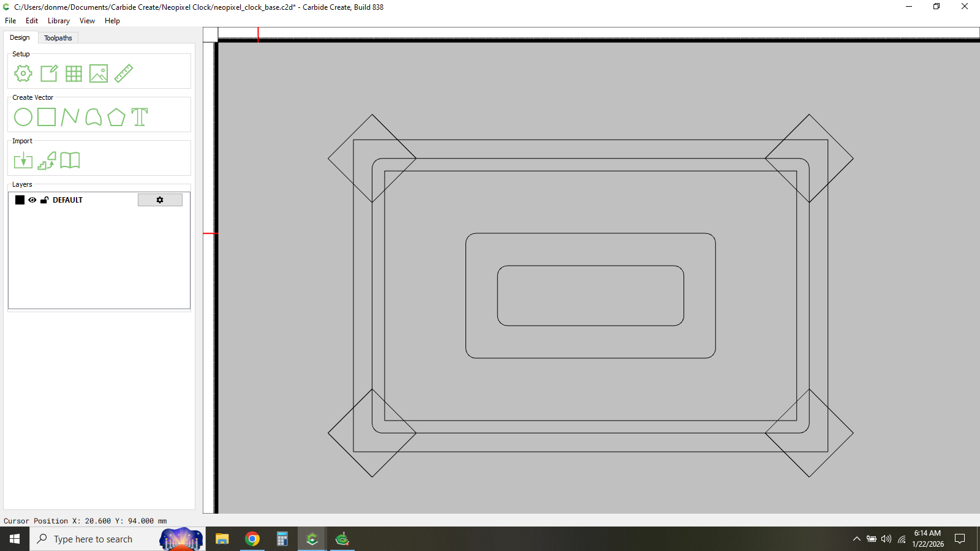
Task: Open the Trace Image tool
Action: (x=47, y=160)
